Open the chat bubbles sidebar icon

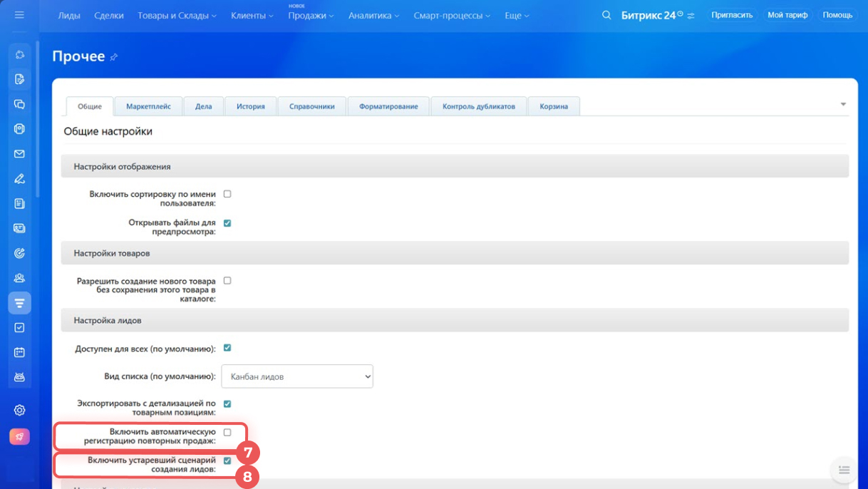click(19, 104)
